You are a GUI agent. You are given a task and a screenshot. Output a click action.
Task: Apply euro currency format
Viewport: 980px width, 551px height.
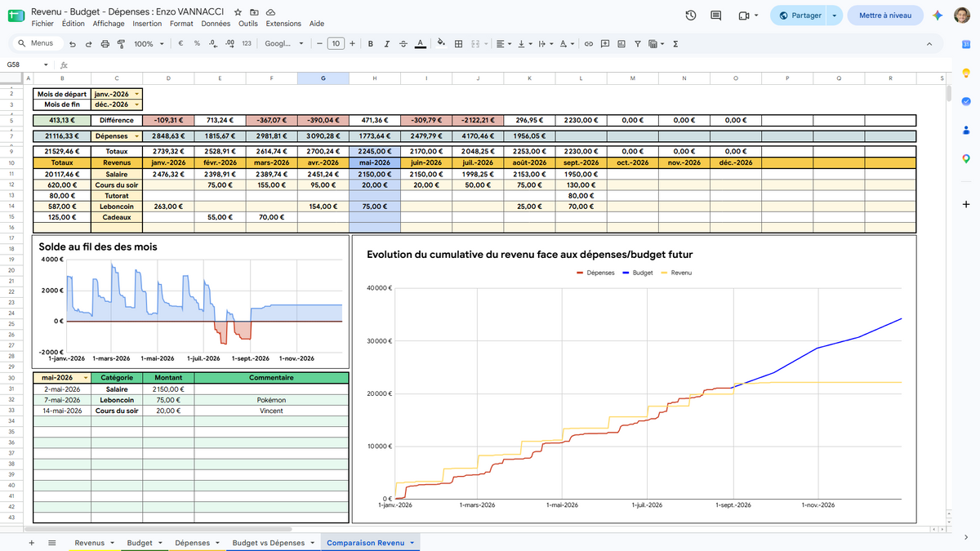tap(180, 44)
